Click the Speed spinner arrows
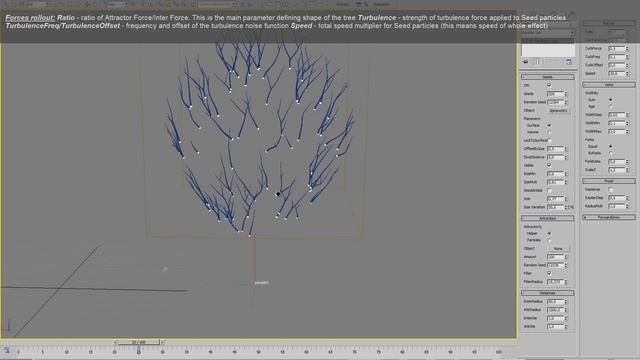The height and width of the screenshot is (360, 640). (x=627, y=73)
